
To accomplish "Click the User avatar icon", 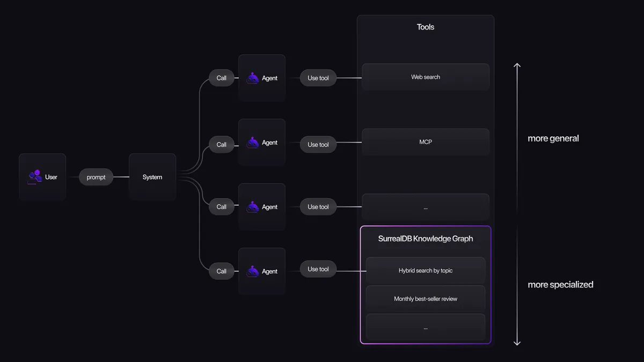I will 35,176.
